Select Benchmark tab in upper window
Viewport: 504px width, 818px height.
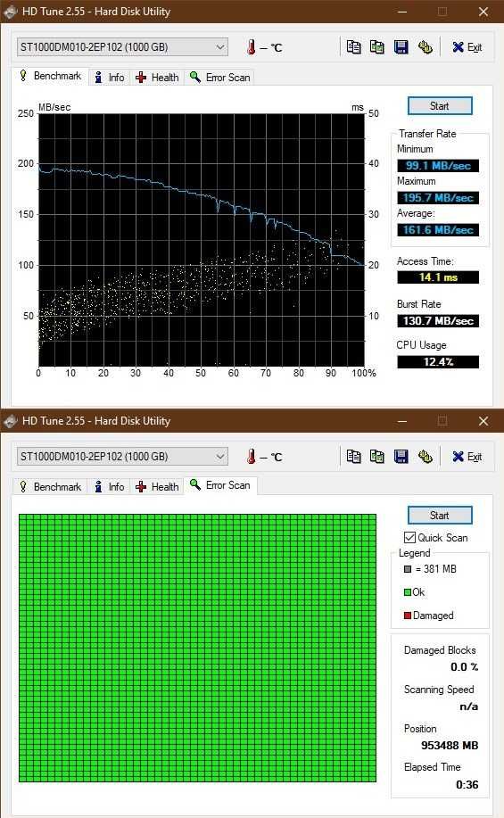point(50,76)
